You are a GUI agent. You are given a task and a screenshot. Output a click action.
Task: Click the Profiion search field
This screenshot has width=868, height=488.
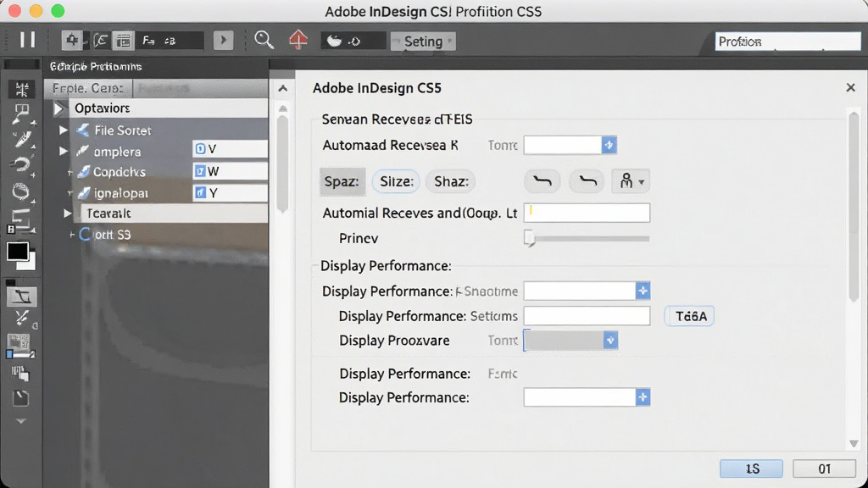pyautogui.click(x=787, y=42)
